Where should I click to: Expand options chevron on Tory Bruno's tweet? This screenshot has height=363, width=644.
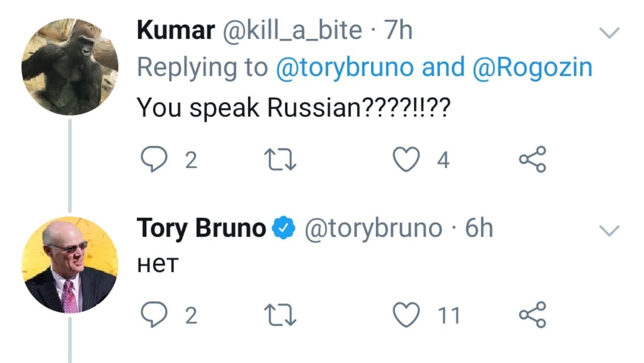611,231
